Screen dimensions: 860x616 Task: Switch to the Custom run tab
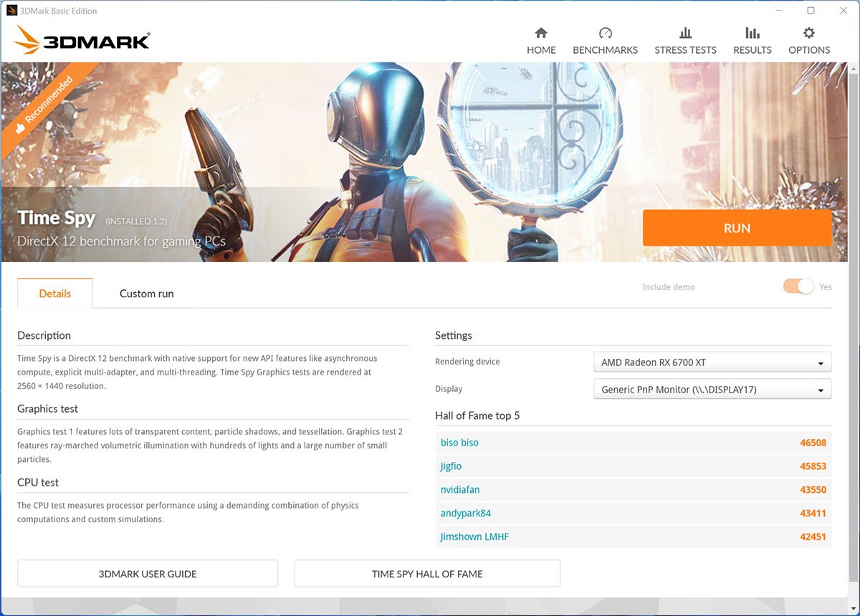146,294
